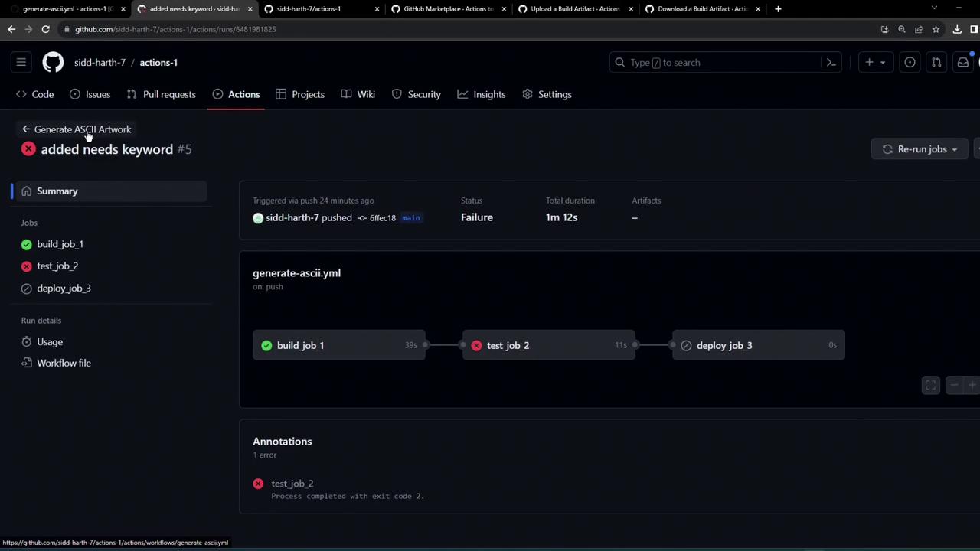Open the actions-1 repository link
This screenshot has width=980, height=551.
158,63
